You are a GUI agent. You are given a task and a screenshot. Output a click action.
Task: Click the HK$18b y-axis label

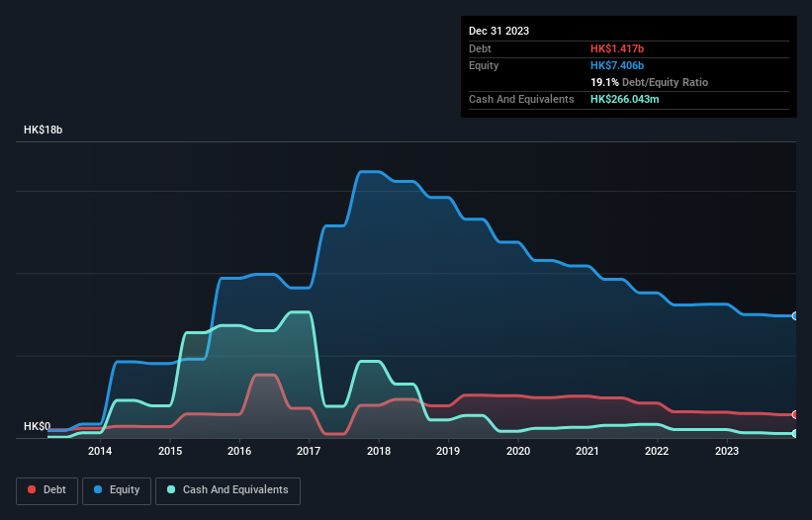pyautogui.click(x=44, y=130)
